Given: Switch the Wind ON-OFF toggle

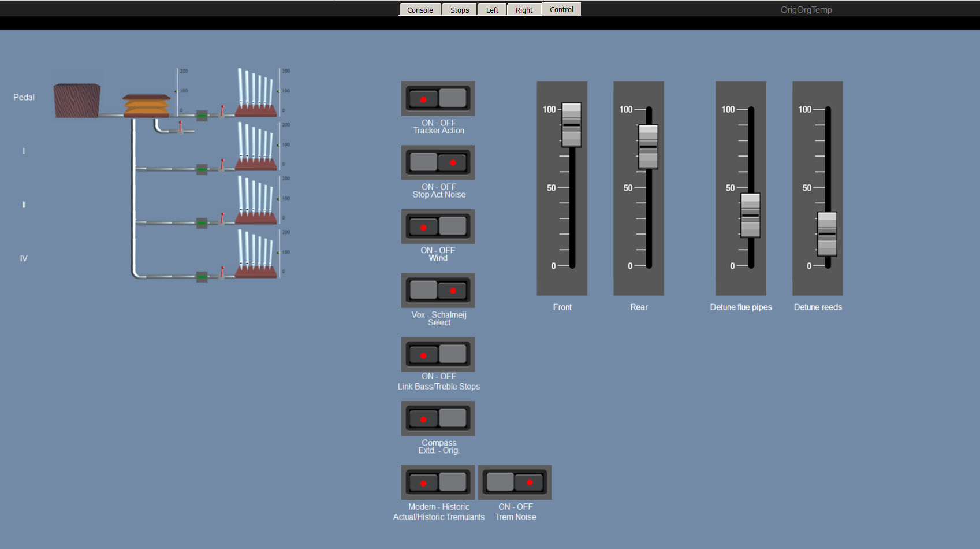Looking at the screenshot, I should (x=438, y=227).
